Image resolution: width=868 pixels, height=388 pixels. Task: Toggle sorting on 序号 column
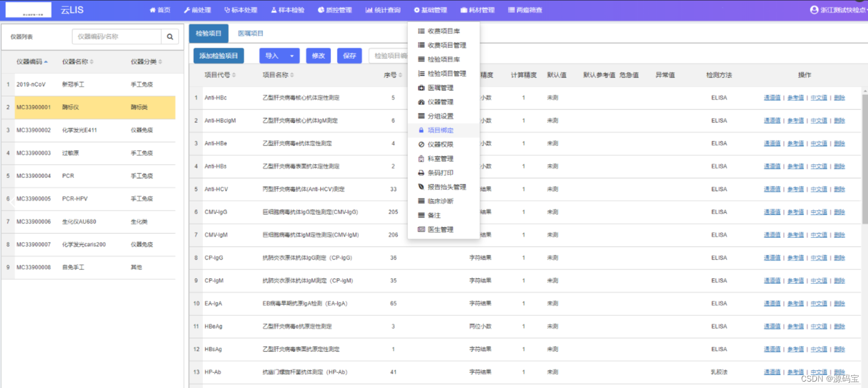(x=391, y=74)
